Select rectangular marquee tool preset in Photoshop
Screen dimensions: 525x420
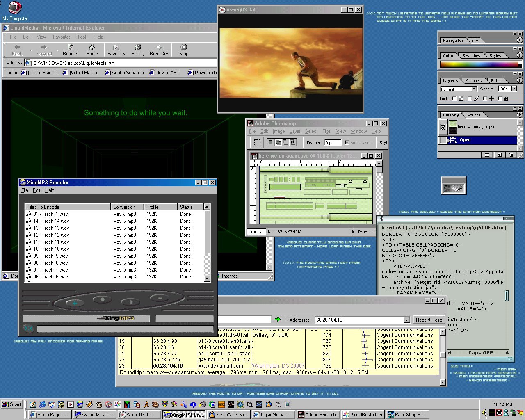coord(257,142)
